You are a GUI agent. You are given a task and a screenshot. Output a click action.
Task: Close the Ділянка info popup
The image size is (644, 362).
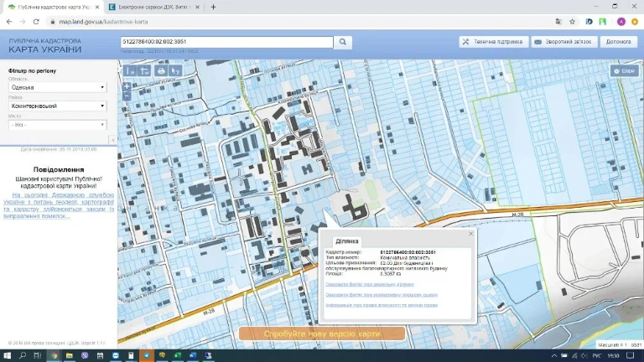470,234
